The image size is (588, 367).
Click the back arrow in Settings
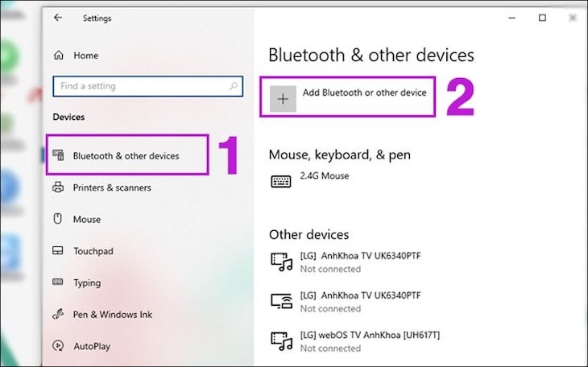[58, 18]
